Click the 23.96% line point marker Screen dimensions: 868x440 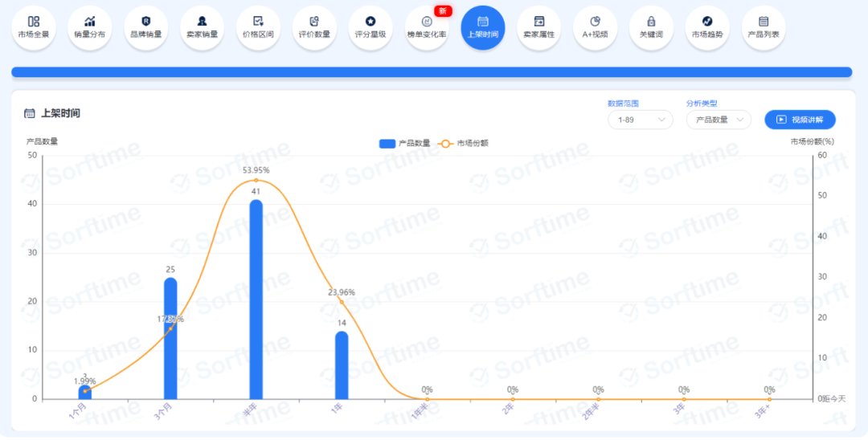(342, 302)
